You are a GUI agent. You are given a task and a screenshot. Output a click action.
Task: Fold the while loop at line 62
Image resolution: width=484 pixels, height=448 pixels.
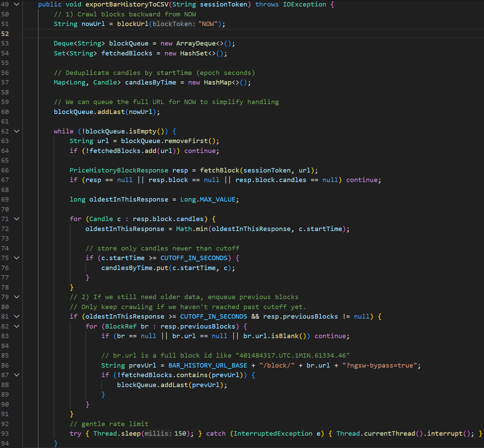(16, 131)
